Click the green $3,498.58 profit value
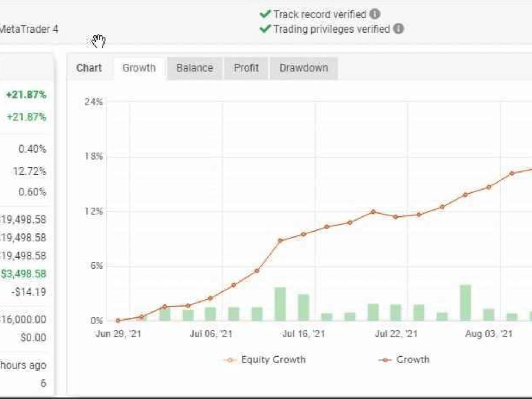Viewport: 532px width, 399px height. coord(24,274)
